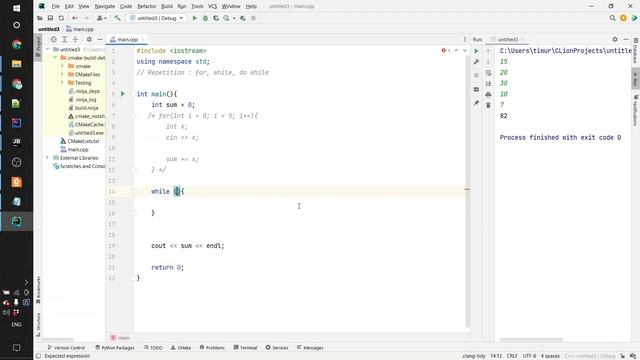The height and width of the screenshot is (360, 640).
Task: Open the Refactor menu
Action: [147, 6]
